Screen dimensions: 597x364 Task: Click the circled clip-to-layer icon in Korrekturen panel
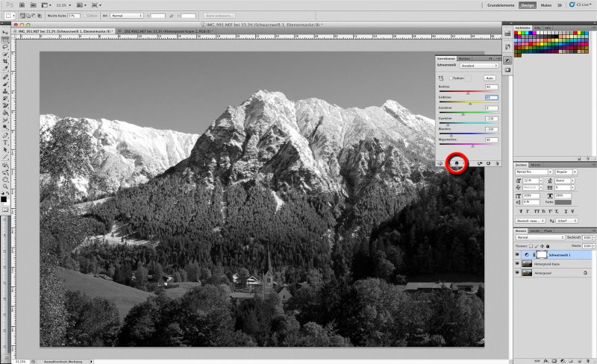(456, 163)
